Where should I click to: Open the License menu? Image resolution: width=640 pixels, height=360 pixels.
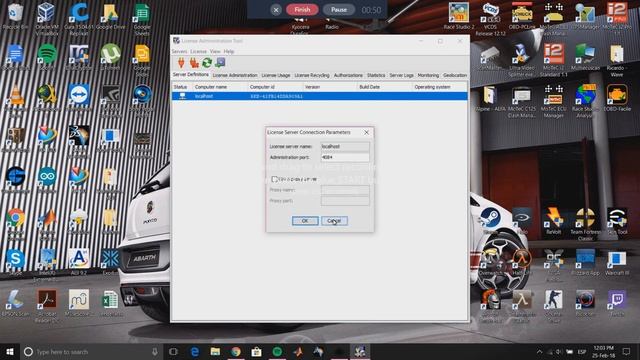(198, 51)
